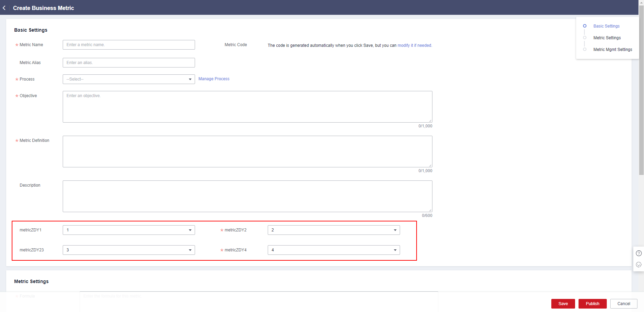The width and height of the screenshot is (644, 312).
Task: Click the Metric Settings section heading
Action: click(x=31, y=281)
